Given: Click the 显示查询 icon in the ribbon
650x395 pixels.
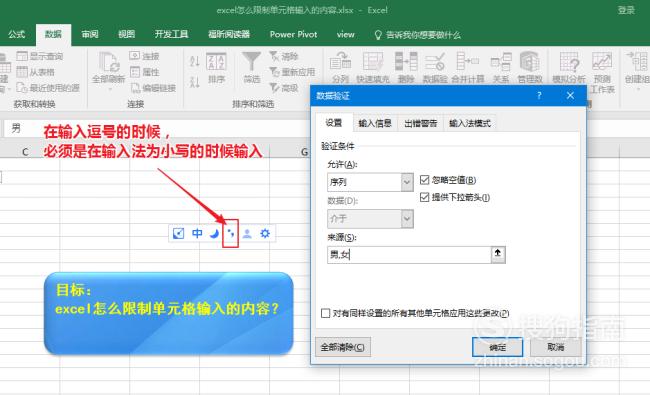Looking at the screenshot, I should click(22, 56).
